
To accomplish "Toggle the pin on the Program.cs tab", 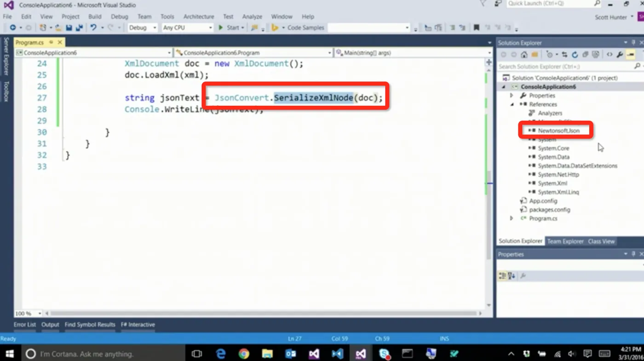I will 51,42.
